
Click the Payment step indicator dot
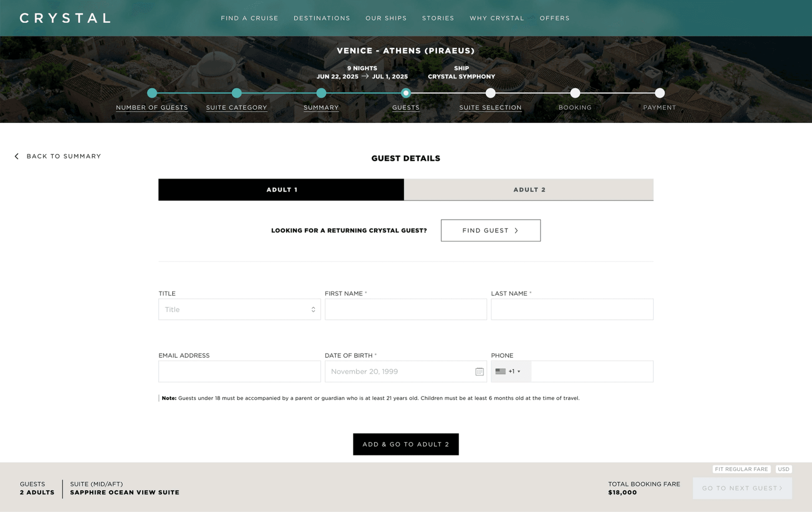coord(659,92)
